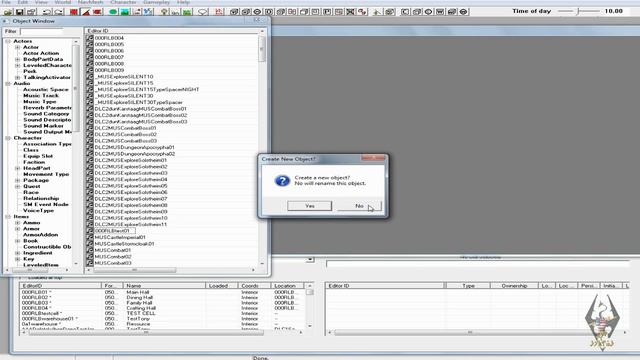Image resolution: width=640 pixels, height=360 pixels.
Task: Select Race in the Character tree
Action: tap(31, 192)
